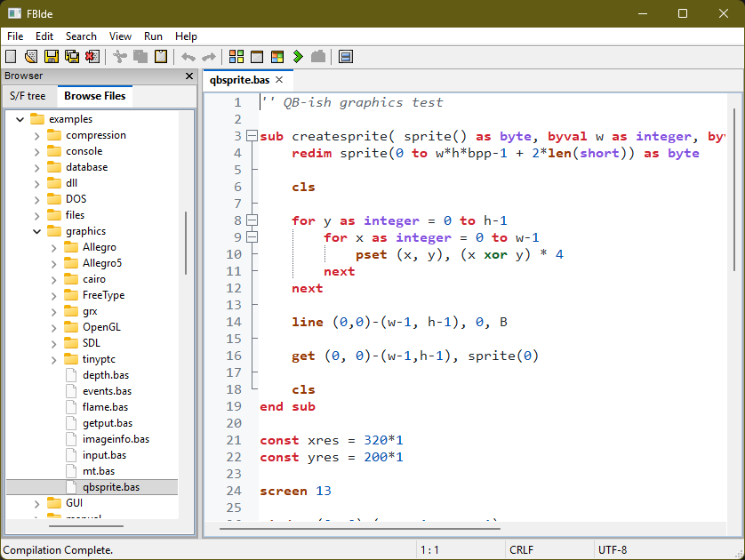
Task: Expand the tinyptc folder arrow
Action: (x=53, y=360)
